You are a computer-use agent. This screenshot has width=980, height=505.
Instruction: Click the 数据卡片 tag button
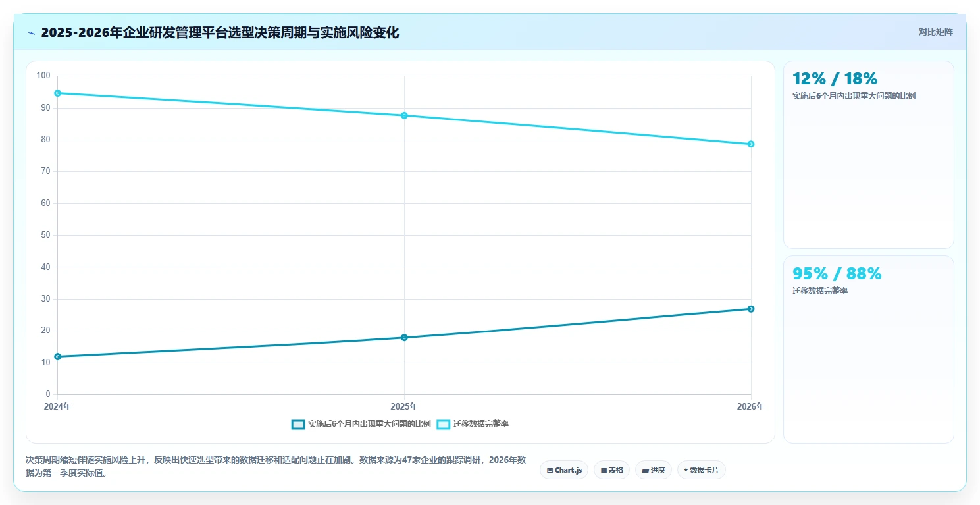(702, 470)
